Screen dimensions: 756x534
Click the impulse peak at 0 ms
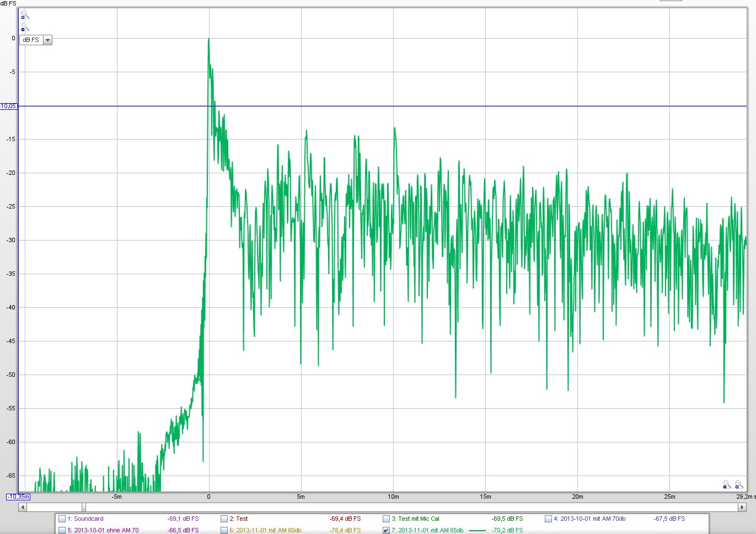coord(208,40)
